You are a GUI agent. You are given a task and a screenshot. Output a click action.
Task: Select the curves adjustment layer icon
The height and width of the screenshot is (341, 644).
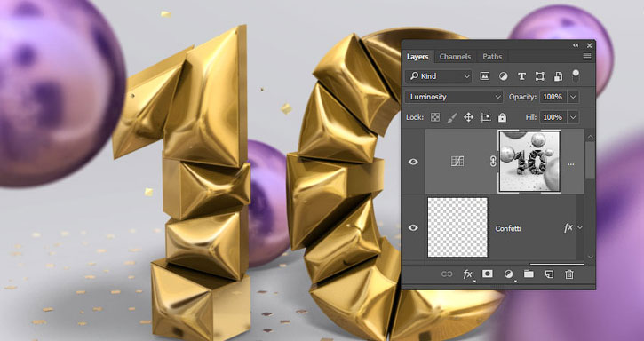pos(457,162)
